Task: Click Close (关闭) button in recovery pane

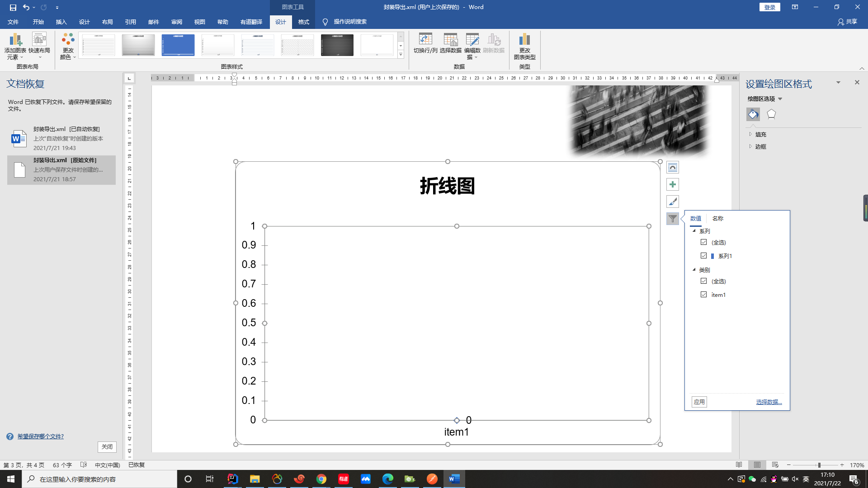Action: [107, 447]
